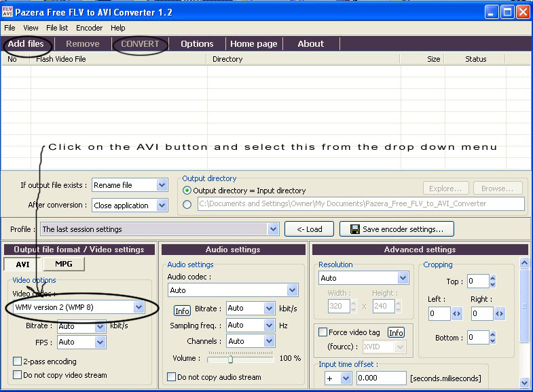Open the Video codec dropdown
The height and width of the screenshot is (392, 533).
click(x=139, y=307)
